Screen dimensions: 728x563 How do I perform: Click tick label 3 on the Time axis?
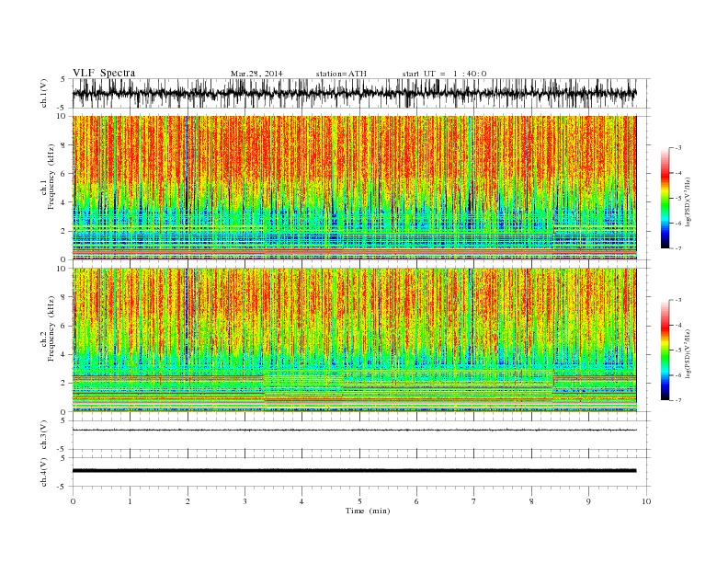pyautogui.click(x=245, y=501)
